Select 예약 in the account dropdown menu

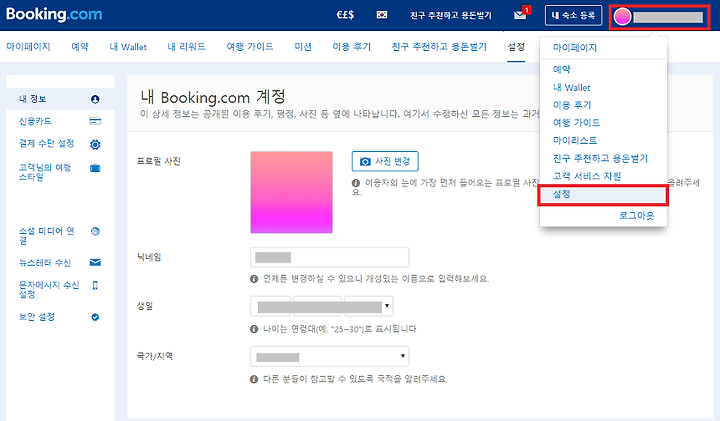[x=562, y=69]
